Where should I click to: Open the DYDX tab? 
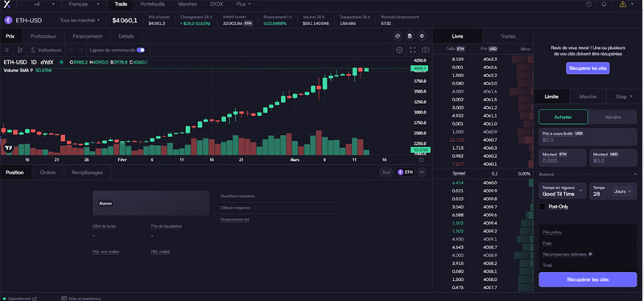[217, 4]
